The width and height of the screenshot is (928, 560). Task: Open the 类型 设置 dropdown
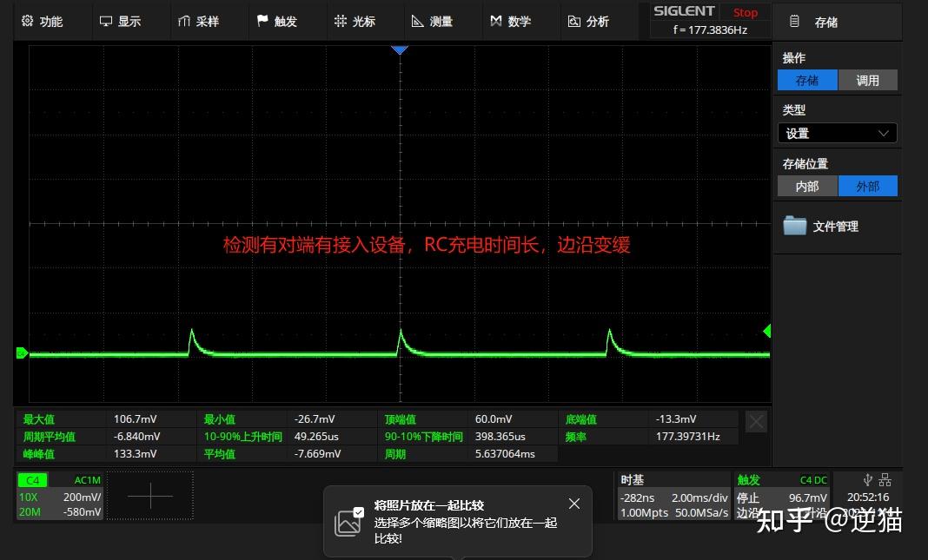click(x=836, y=133)
